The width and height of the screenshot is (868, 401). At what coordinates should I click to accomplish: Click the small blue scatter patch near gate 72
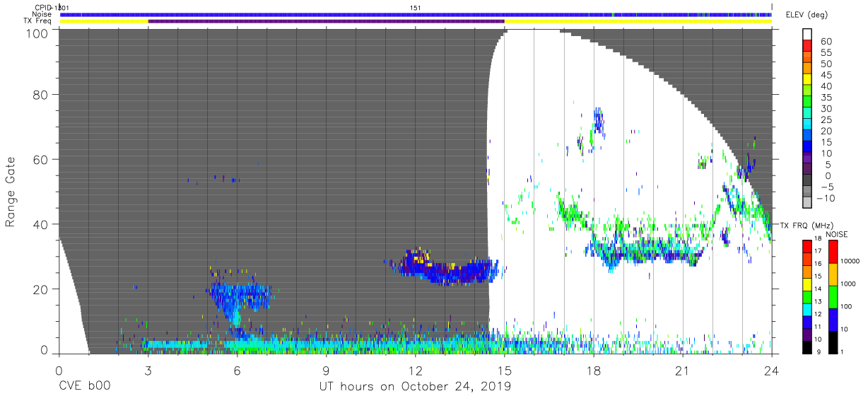pos(599,122)
